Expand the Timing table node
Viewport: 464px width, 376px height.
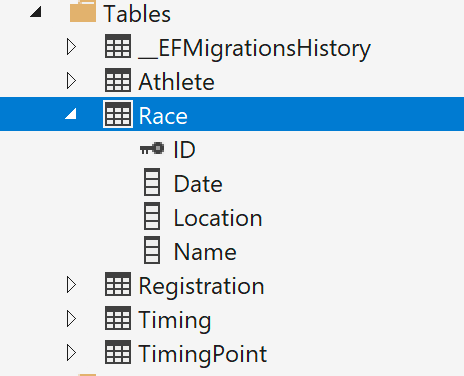point(71,319)
